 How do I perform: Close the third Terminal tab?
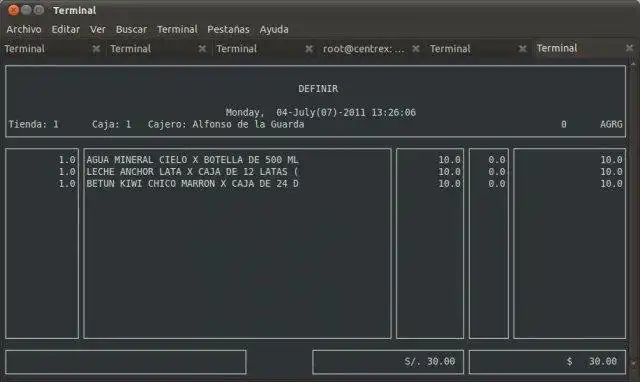pyautogui.click(x=309, y=49)
